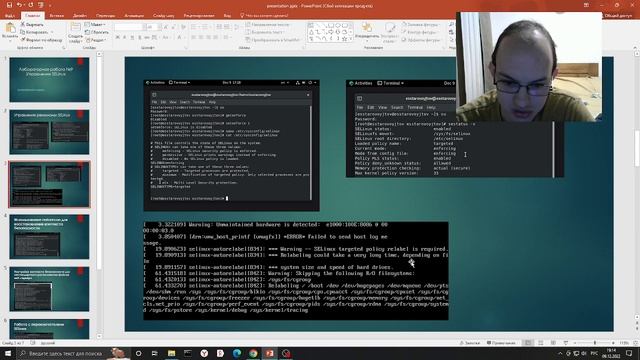Screen dimensions: 640x360
Task: Open the Вид (View) ribbon tab
Action: click(x=227, y=16)
